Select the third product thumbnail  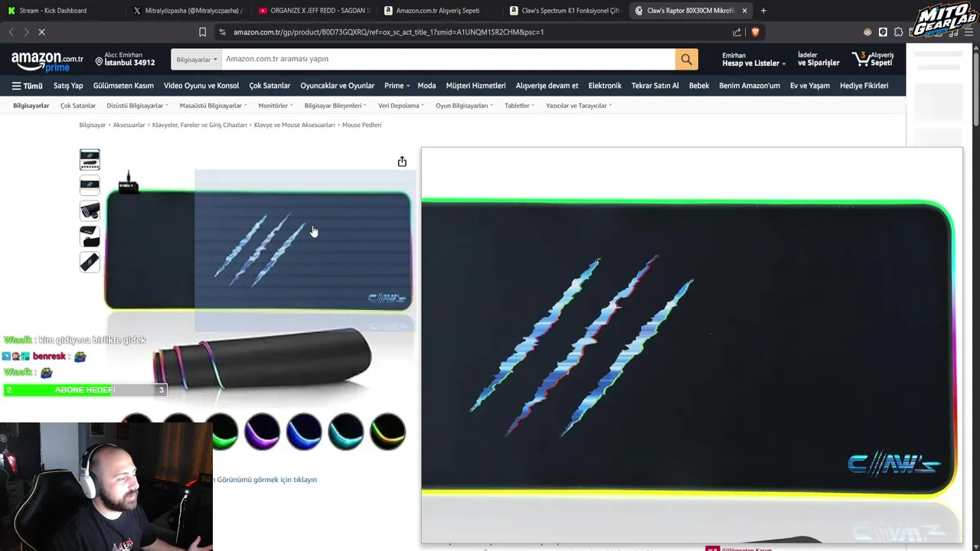[90, 210]
